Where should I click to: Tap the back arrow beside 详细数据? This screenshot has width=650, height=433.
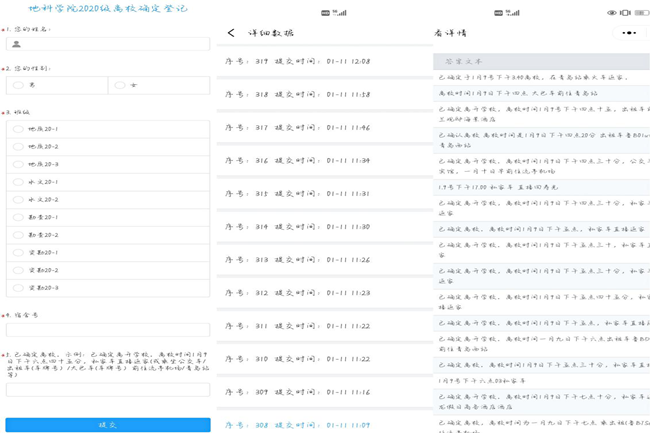(x=231, y=33)
